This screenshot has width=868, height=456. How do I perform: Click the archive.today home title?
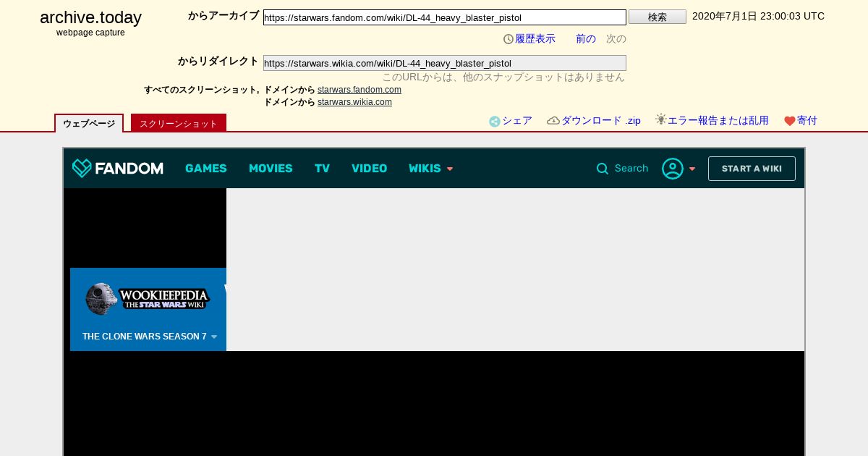pos(90,17)
